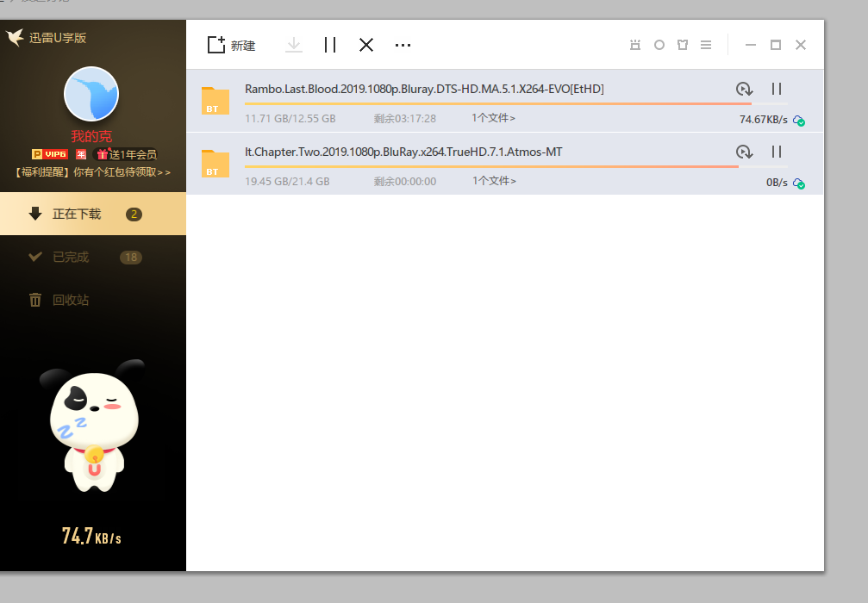Image resolution: width=868 pixels, height=603 pixels.
Task: Click the 福利提醒 red packet link
Action: [93, 172]
